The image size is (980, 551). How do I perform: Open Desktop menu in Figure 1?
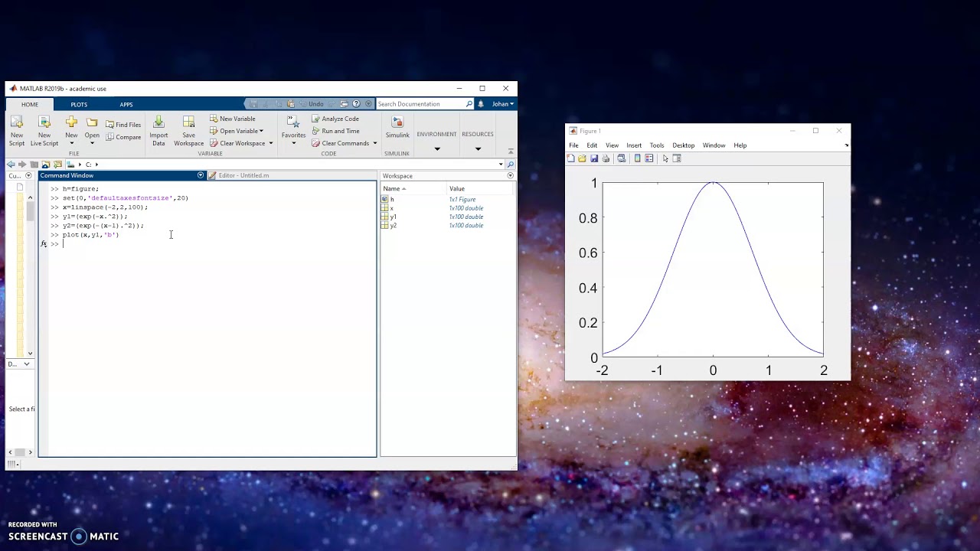pos(684,145)
